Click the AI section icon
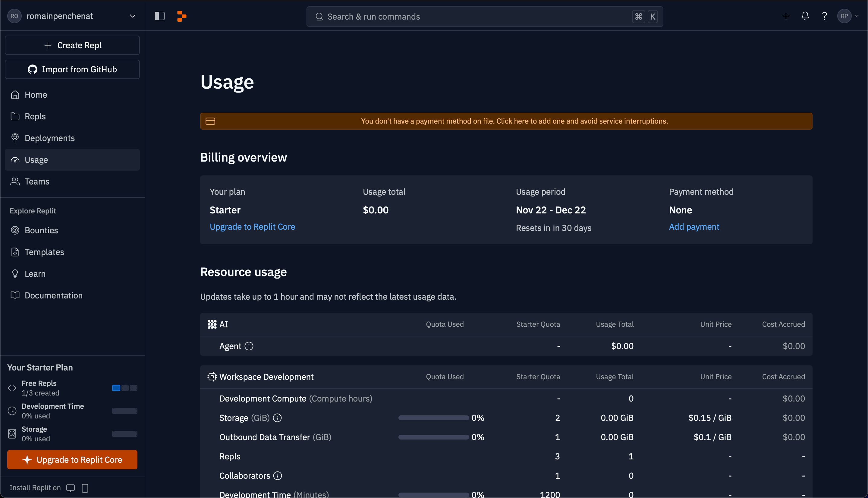Screen dimensions: 868x498 (x=212, y=324)
